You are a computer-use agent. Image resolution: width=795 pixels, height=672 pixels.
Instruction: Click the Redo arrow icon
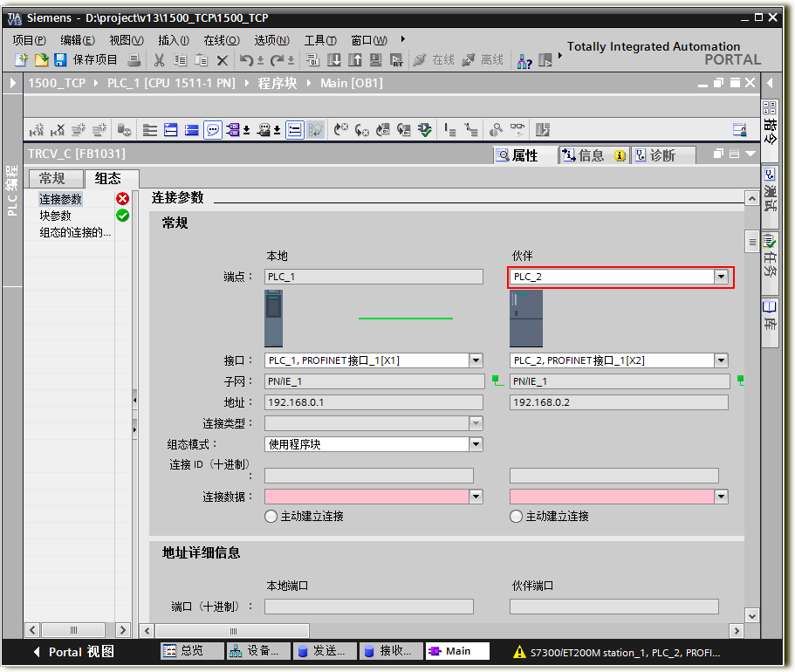278,60
